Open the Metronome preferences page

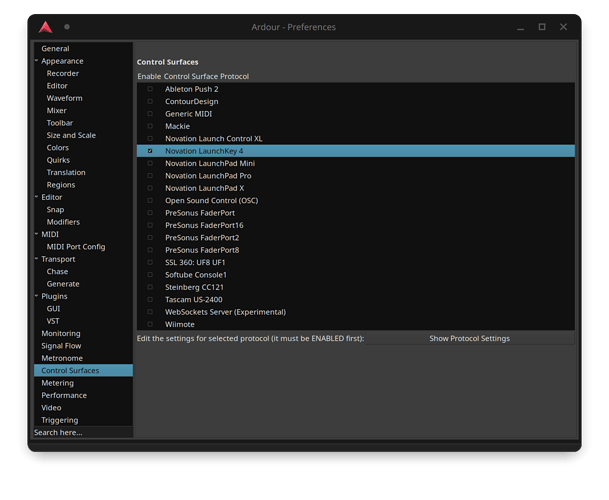(x=62, y=358)
